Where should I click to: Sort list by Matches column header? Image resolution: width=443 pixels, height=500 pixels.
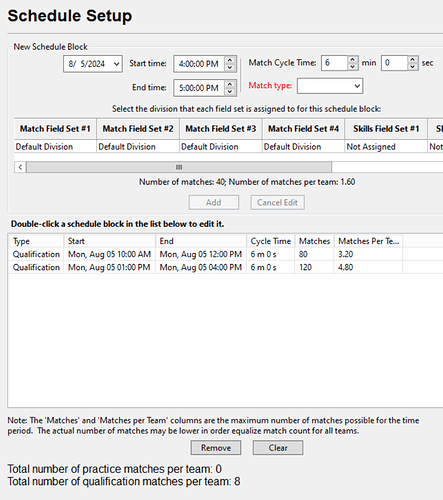pyautogui.click(x=314, y=241)
